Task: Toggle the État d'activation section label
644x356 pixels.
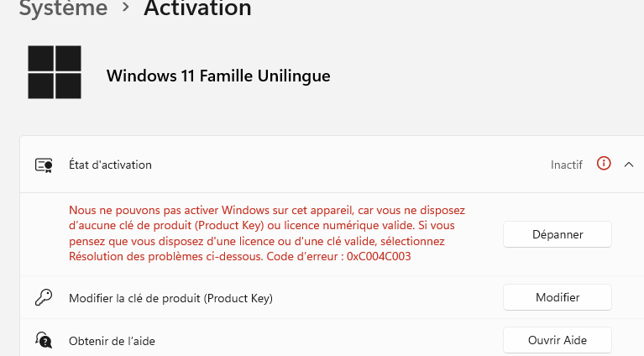Action: (x=110, y=165)
